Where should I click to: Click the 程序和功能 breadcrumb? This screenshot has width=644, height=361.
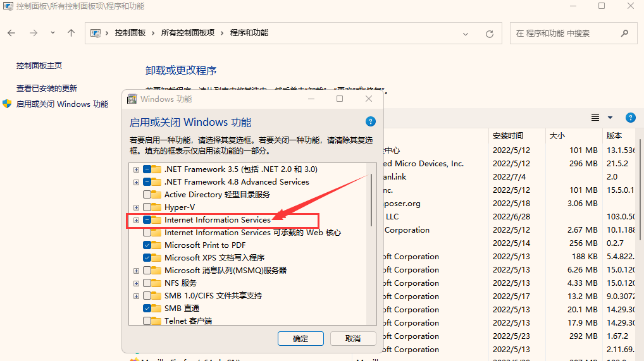coord(249,33)
